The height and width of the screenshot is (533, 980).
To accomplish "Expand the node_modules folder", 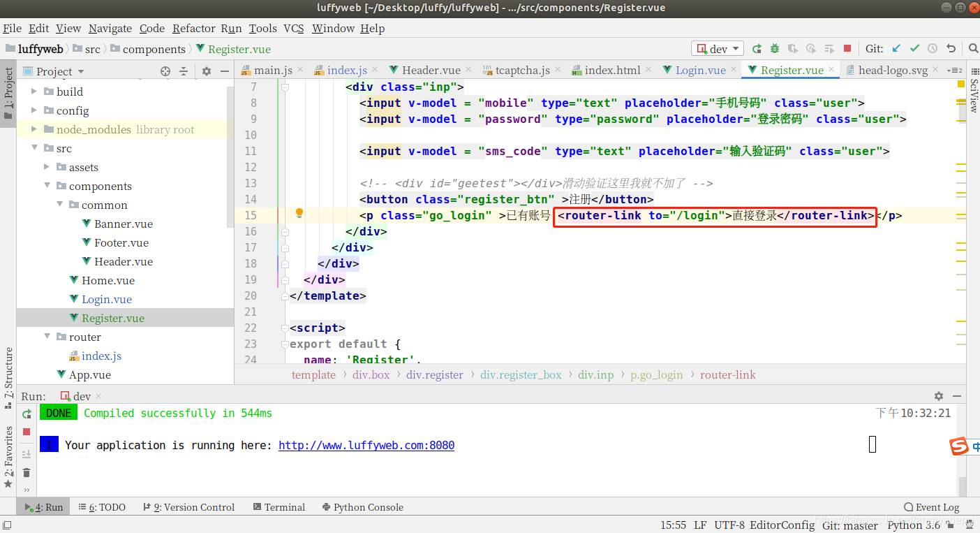I will point(35,129).
